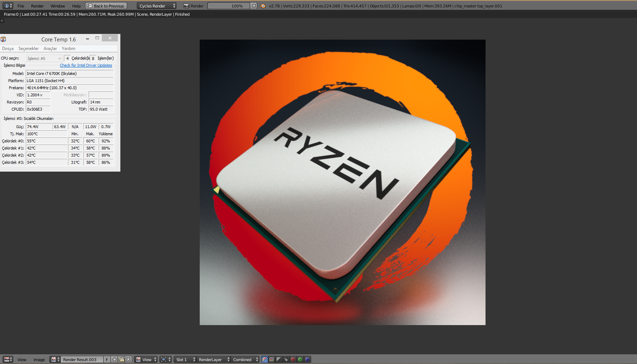Open Core Temp Dosya menu
This screenshot has width=637, height=364.
[8, 49]
